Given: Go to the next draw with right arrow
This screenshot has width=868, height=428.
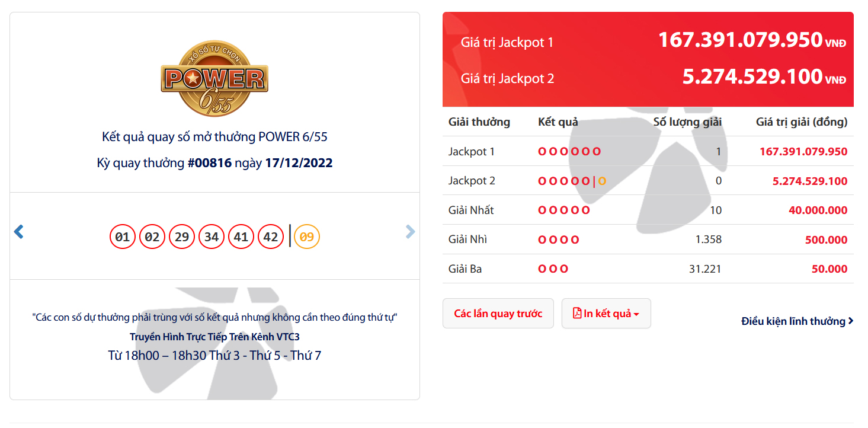Looking at the screenshot, I should [x=410, y=232].
